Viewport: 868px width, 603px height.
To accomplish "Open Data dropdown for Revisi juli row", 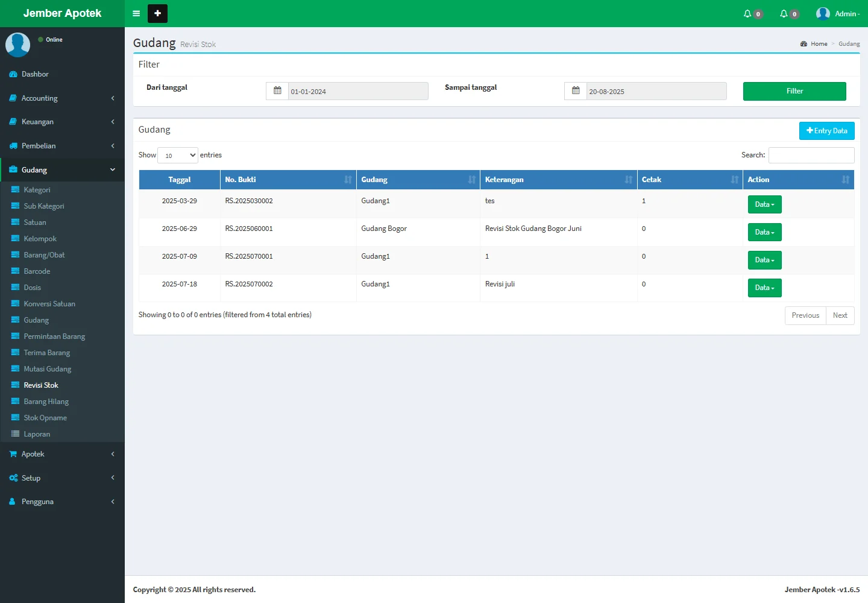I will pos(764,288).
